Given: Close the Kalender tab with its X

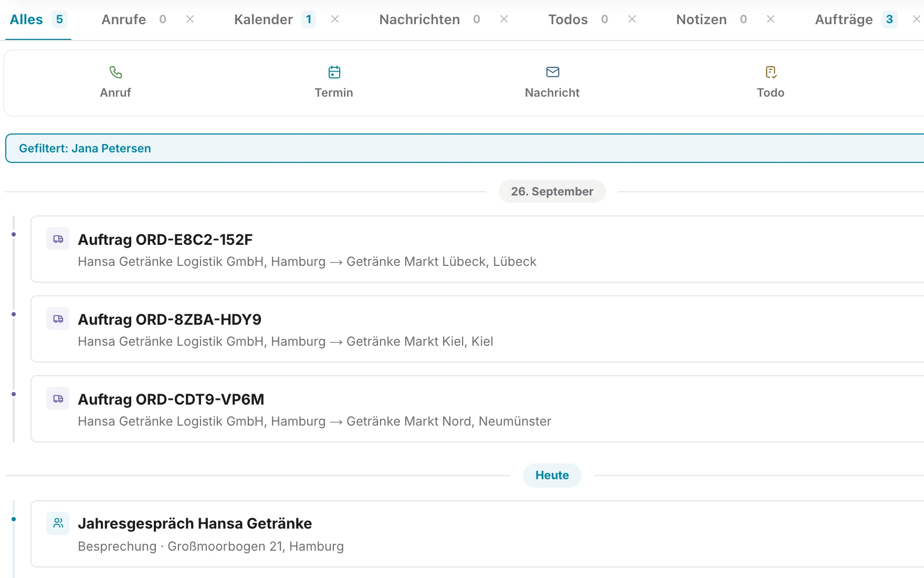Looking at the screenshot, I should 335,19.
